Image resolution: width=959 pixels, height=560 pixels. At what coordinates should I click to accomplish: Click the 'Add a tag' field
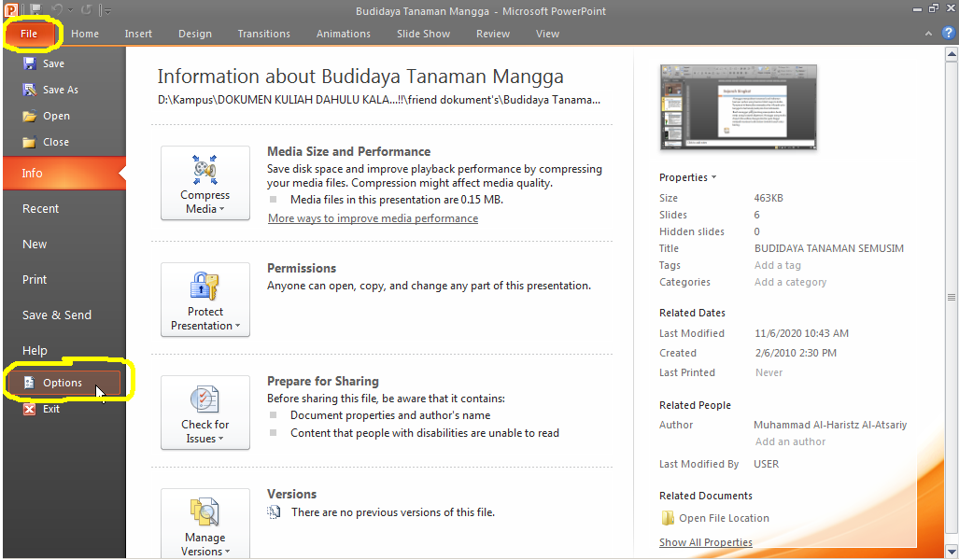[777, 265]
